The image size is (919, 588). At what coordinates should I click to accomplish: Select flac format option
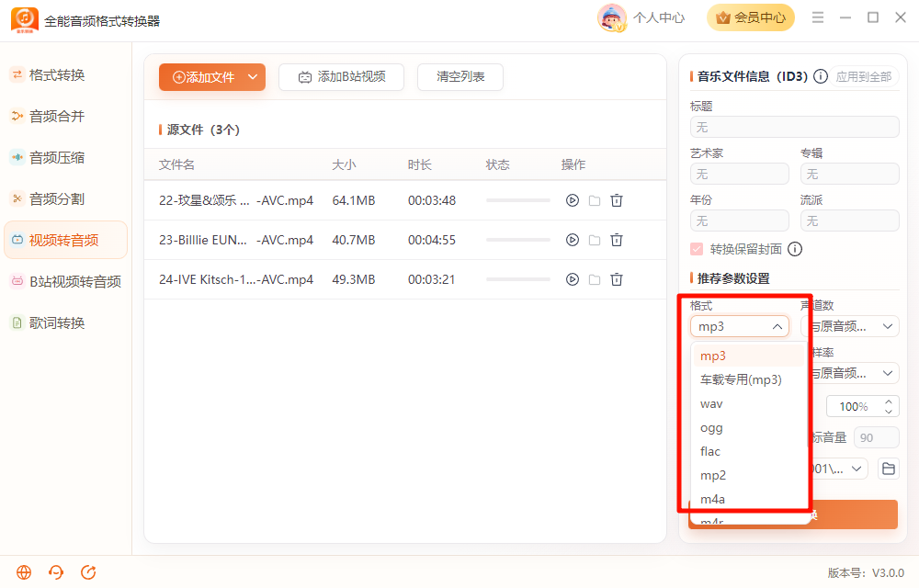pyautogui.click(x=748, y=451)
